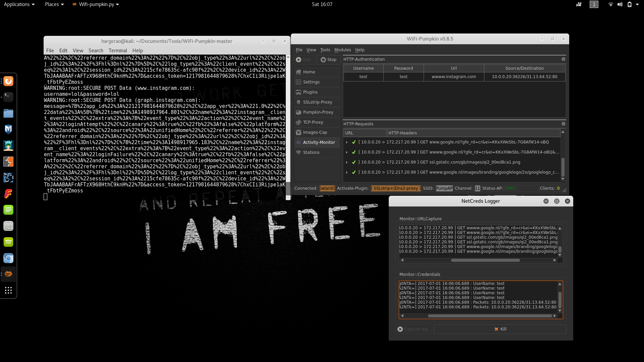Click HTTP-Requests vertical scrollbar
The width and height of the screenshot is (644, 362).
(563, 167)
